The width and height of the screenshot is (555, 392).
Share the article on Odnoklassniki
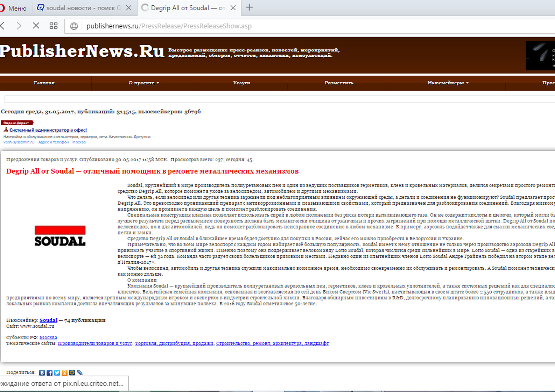tap(65, 373)
